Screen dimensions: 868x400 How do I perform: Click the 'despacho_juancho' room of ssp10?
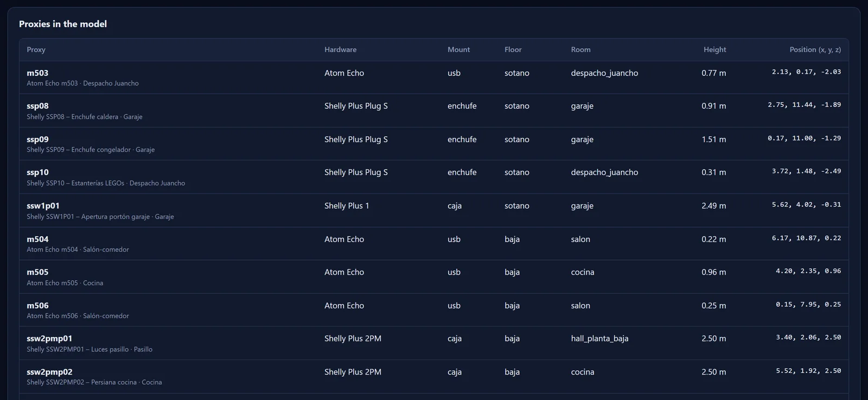pyautogui.click(x=604, y=172)
